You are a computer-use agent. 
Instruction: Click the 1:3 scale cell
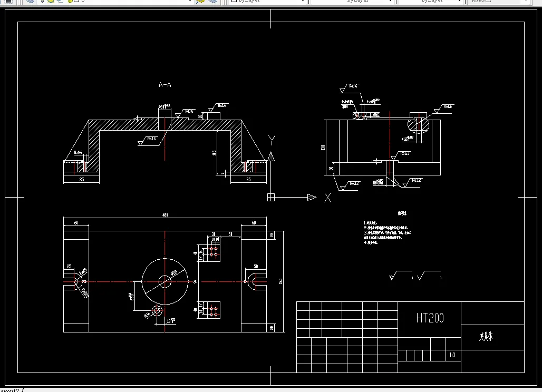[x=452, y=355]
